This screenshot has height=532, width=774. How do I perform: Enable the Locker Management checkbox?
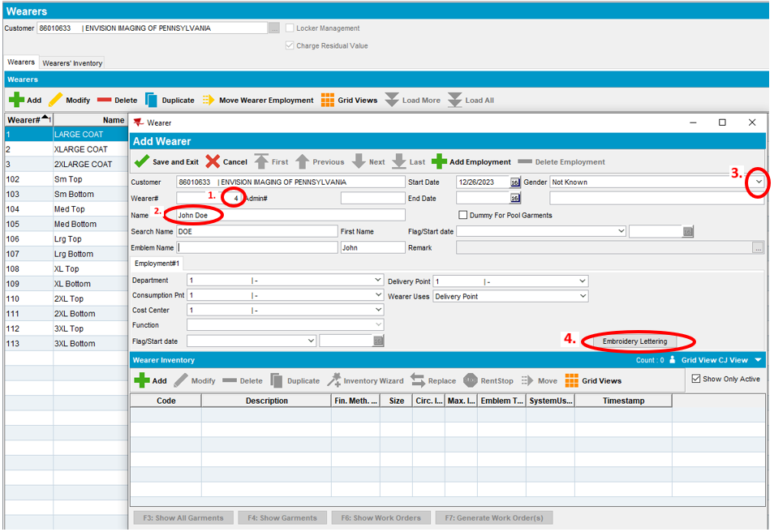coord(290,28)
